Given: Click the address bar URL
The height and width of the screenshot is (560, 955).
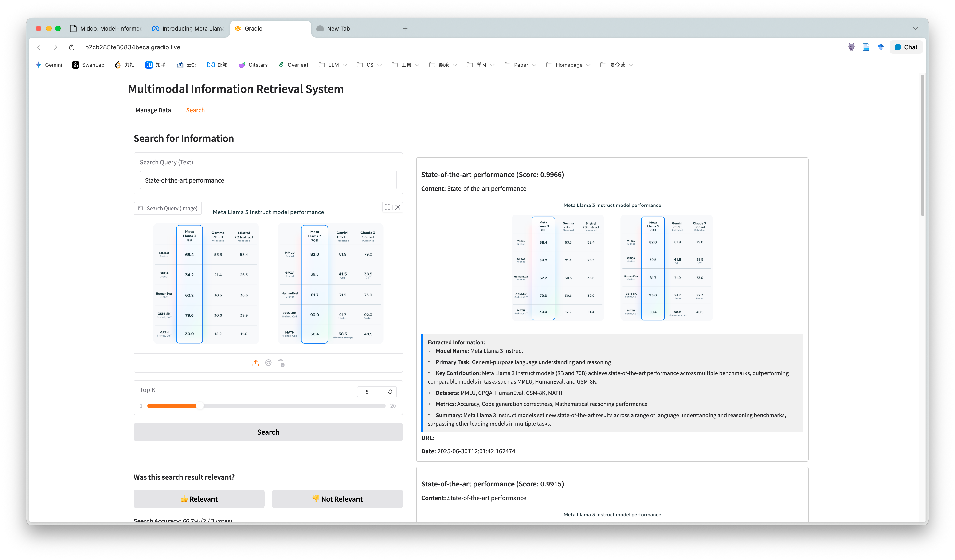Looking at the screenshot, I should point(132,47).
